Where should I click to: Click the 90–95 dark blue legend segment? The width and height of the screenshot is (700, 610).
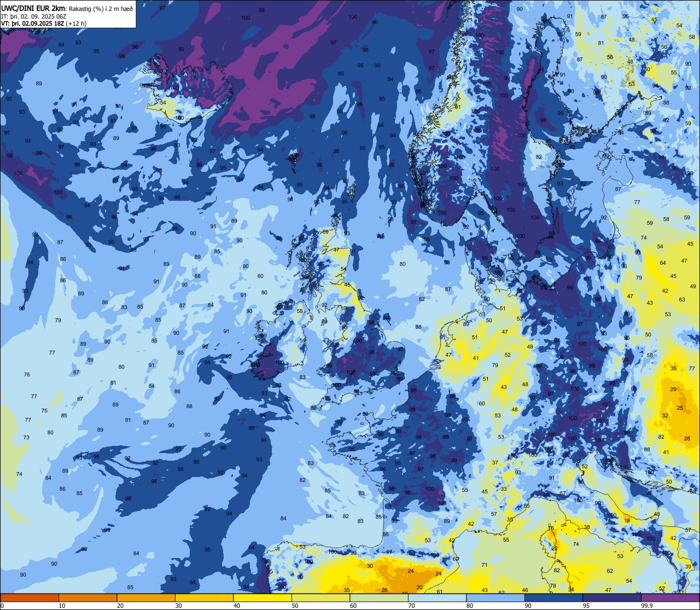pos(553,598)
